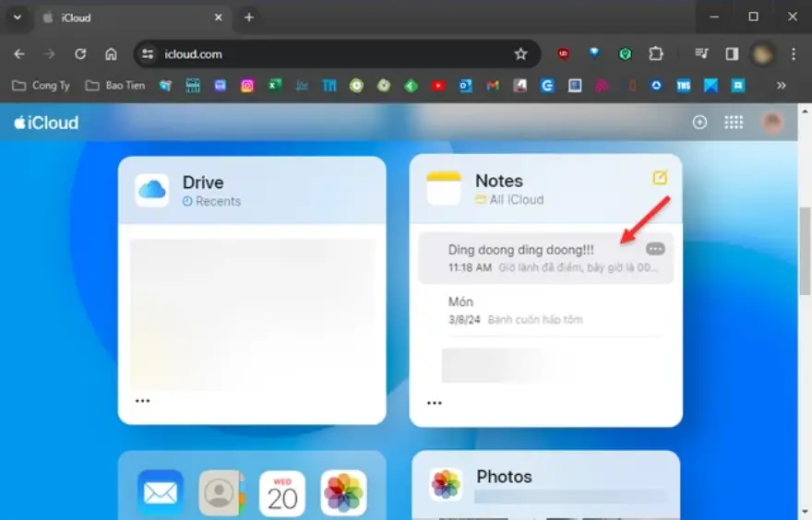Image resolution: width=812 pixels, height=520 pixels.
Task: Bookmark this page with star icon
Action: point(520,53)
